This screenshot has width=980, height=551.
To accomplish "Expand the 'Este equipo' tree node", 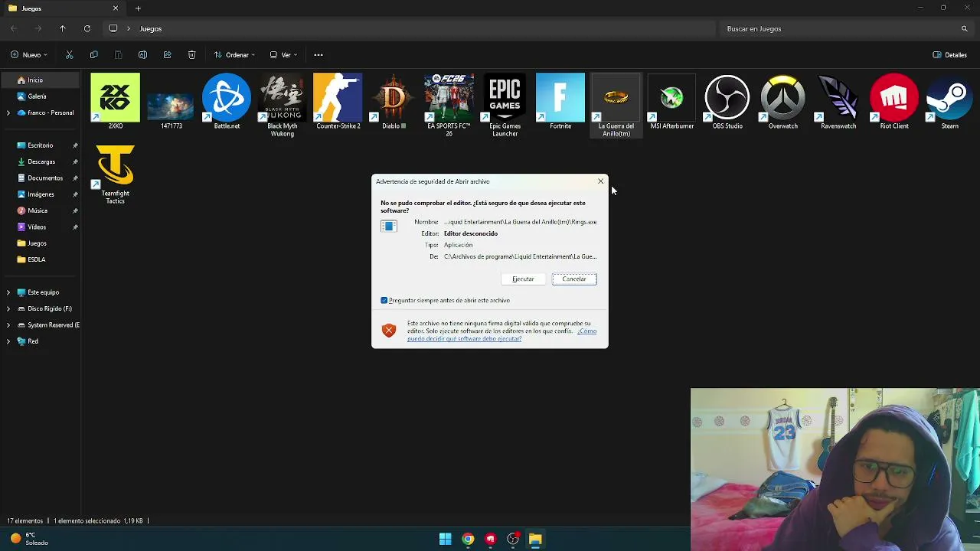I will (x=8, y=292).
